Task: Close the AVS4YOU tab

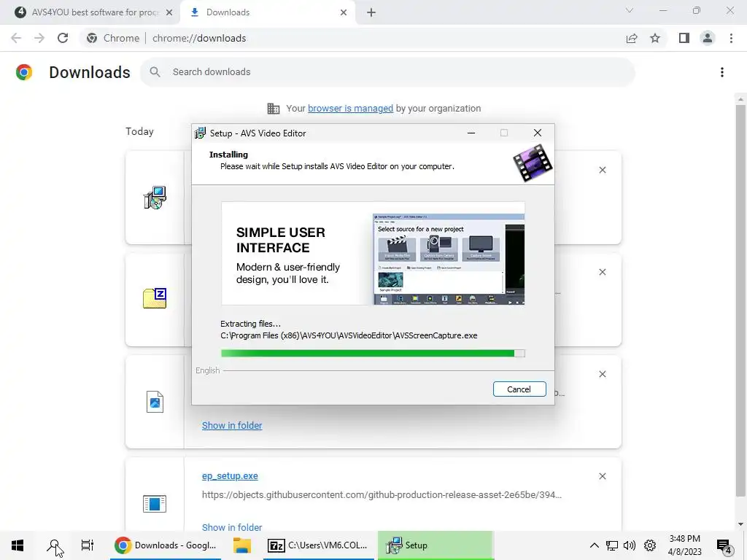Action: (169, 12)
